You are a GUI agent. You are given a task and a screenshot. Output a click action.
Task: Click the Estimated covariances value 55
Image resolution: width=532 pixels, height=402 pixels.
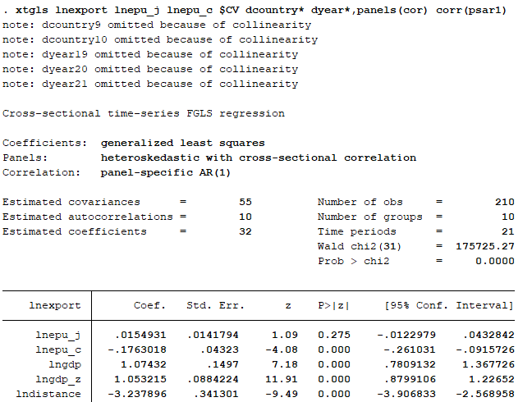pos(245,202)
